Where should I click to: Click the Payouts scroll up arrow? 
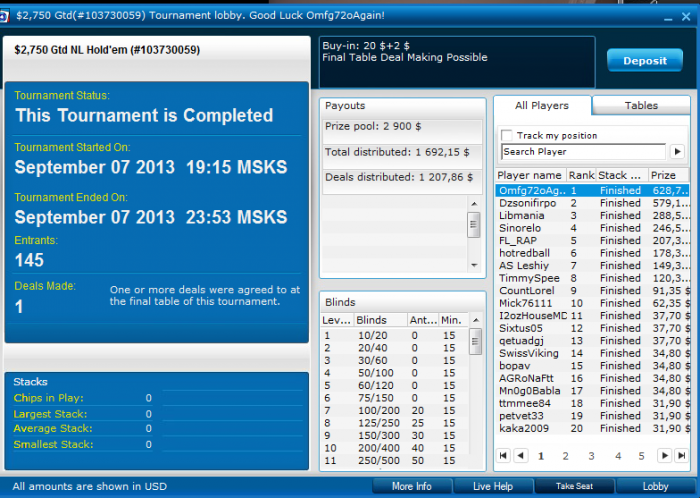(x=474, y=203)
